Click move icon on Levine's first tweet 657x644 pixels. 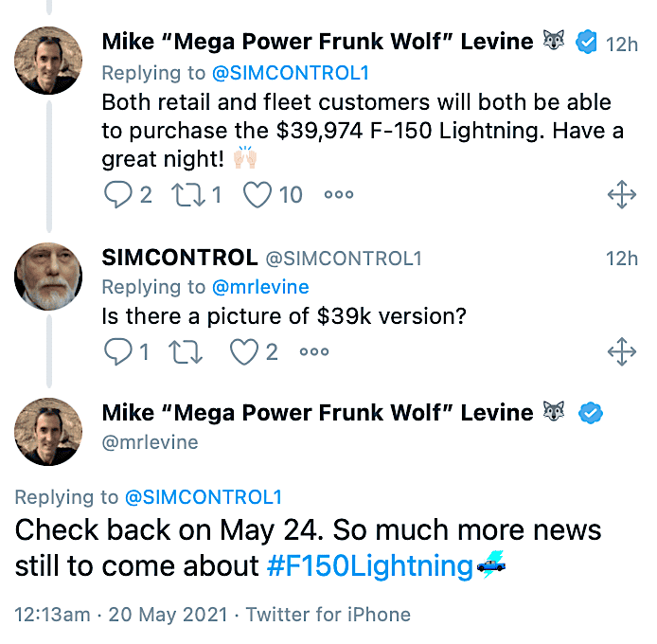pos(621,195)
